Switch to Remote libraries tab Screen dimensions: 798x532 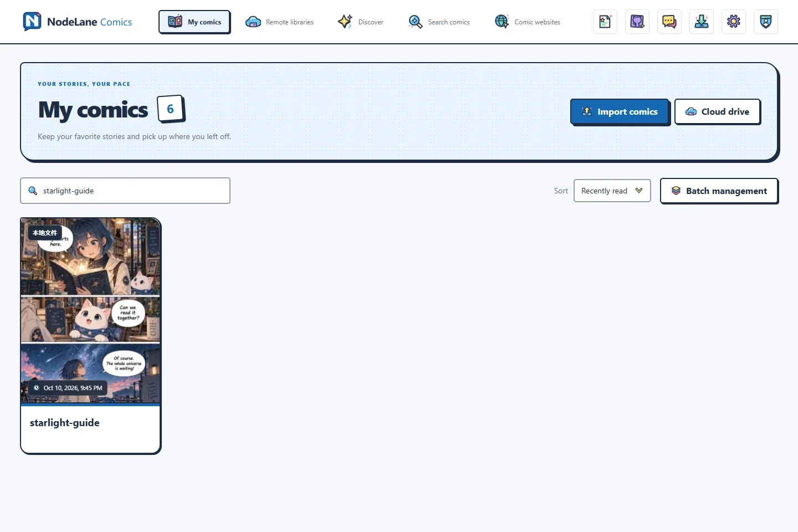point(279,22)
